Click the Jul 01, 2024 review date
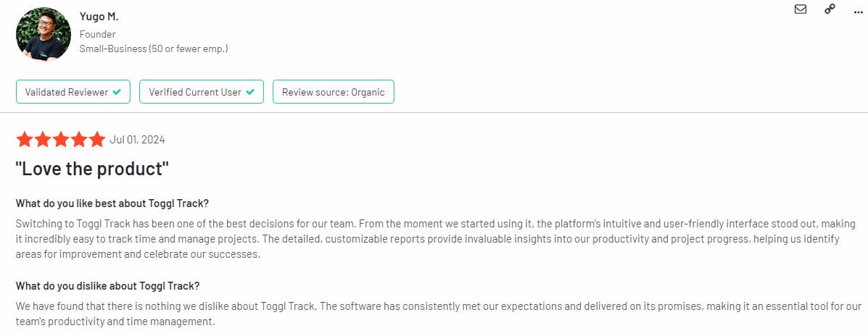The image size is (868, 336). tap(137, 140)
